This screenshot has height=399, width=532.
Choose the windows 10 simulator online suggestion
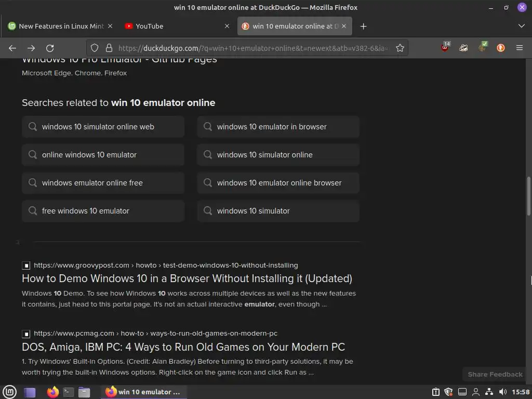coord(278,155)
